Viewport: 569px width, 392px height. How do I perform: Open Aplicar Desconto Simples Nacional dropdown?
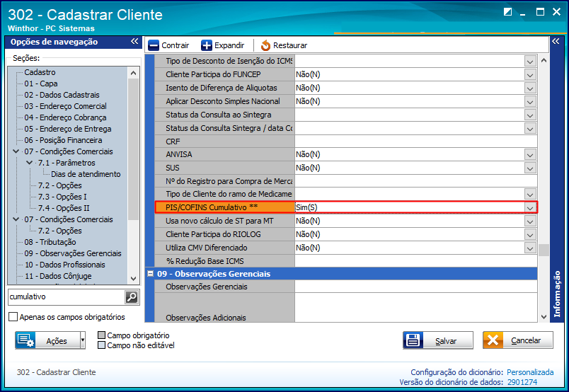[530, 102]
